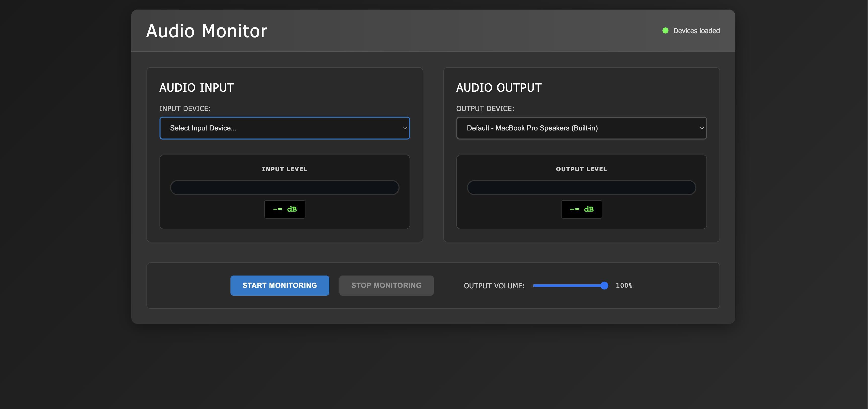Open the Select Input Device dropdown
Image resolution: width=868 pixels, height=409 pixels.
(285, 128)
